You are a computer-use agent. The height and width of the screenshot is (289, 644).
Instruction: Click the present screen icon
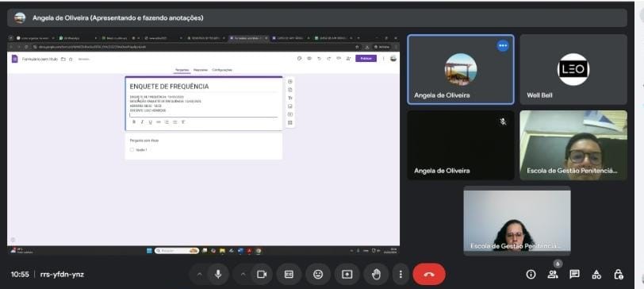point(347,274)
